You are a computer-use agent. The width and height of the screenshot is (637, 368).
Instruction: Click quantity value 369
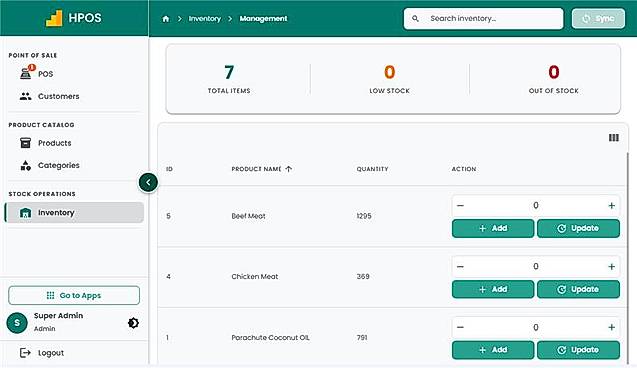click(x=363, y=277)
